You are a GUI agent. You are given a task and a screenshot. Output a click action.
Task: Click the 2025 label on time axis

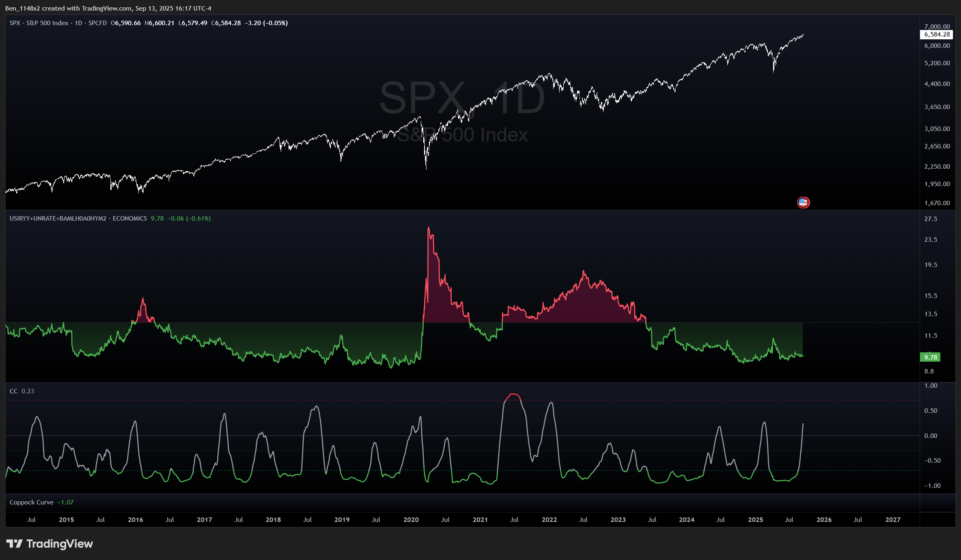[755, 520]
